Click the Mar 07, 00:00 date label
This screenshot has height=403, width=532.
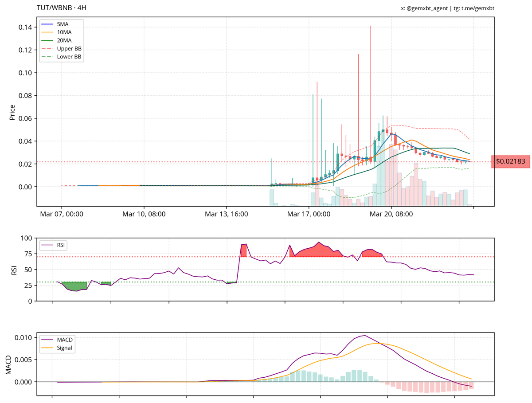click(62, 214)
